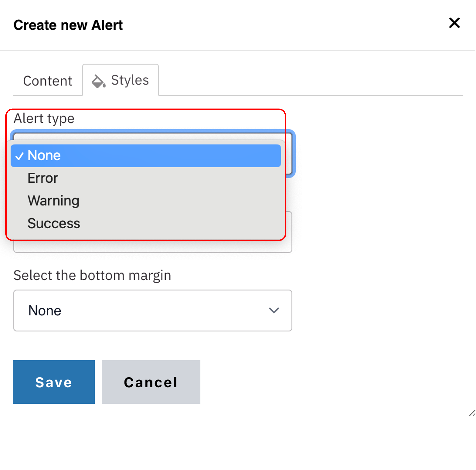This screenshot has width=476, height=470.
Task: Click the Create new Alert dialog title
Action: (68, 25)
